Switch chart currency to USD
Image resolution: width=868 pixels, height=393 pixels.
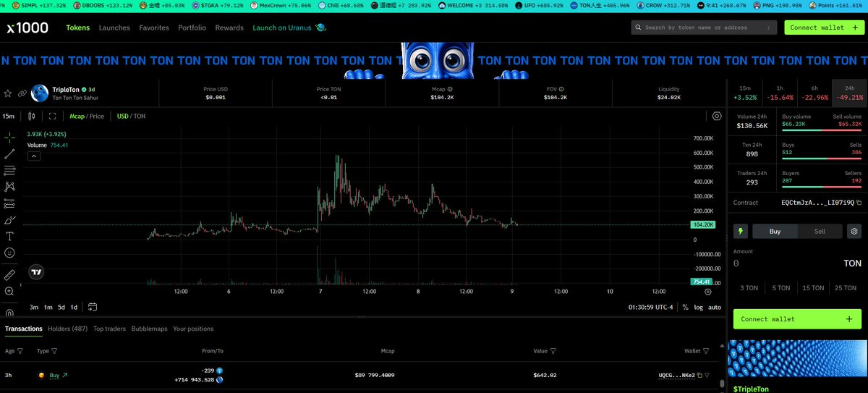[123, 116]
